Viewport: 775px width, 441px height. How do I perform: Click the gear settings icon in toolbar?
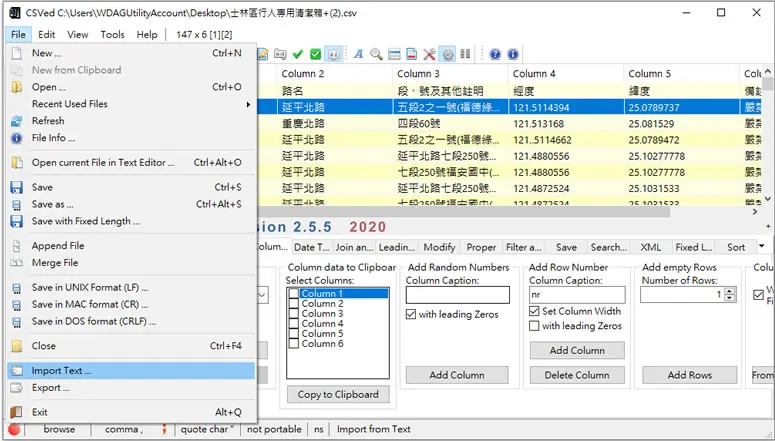pyautogui.click(x=448, y=54)
